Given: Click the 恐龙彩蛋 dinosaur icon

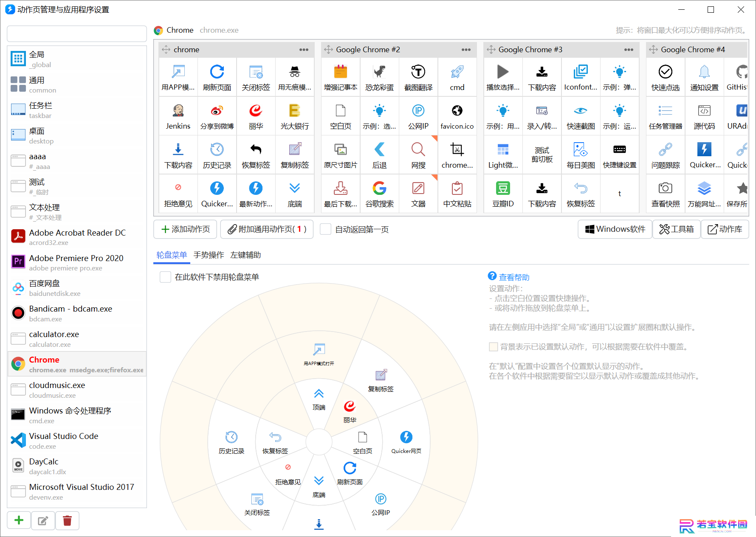Looking at the screenshot, I should pyautogui.click(x=379, y=72).
